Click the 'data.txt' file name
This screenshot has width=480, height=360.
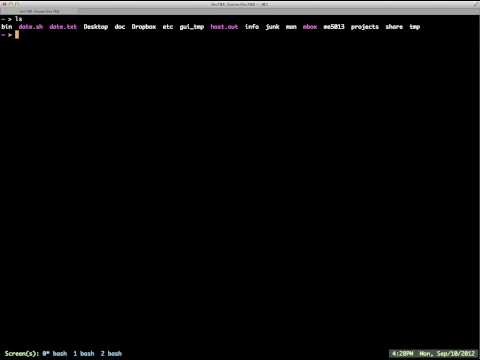tap(63, 27)
